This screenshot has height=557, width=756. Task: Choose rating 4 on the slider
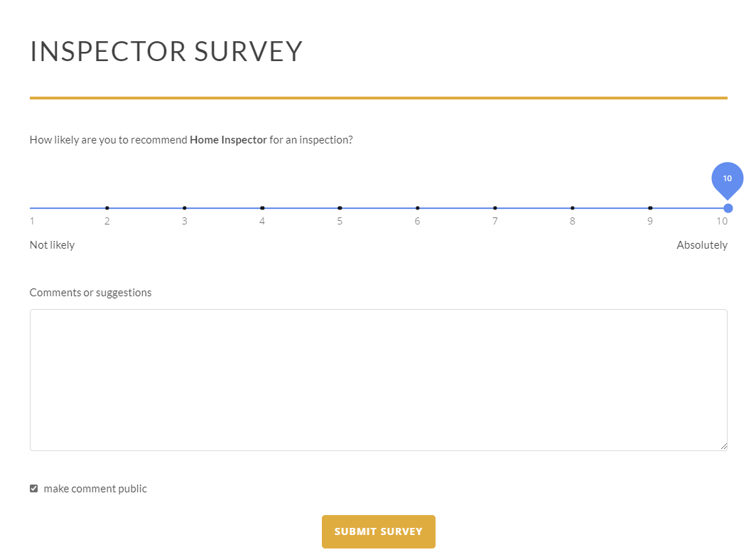[x=262, y=208]
